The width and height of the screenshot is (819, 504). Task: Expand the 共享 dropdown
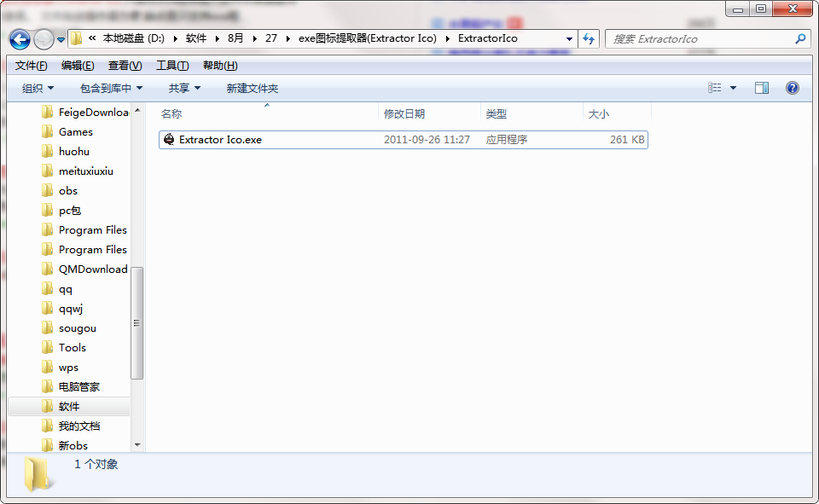click(x=184, y=89)
